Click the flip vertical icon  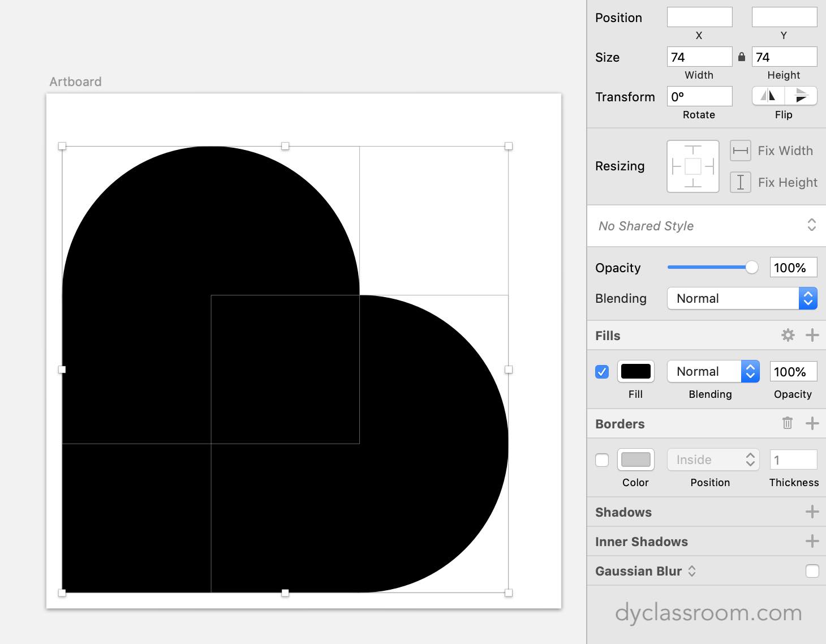801,96
